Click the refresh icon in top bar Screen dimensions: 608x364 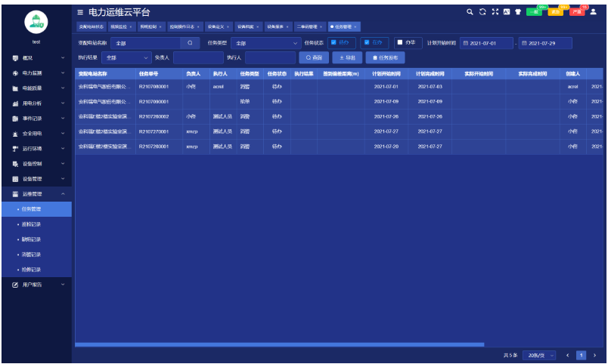pos(482,12)
